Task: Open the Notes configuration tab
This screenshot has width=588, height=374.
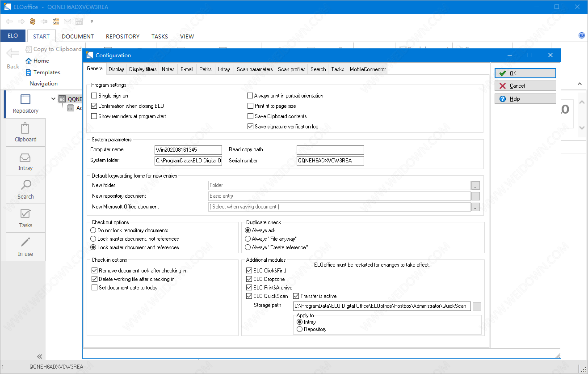Action: point(168,69)
